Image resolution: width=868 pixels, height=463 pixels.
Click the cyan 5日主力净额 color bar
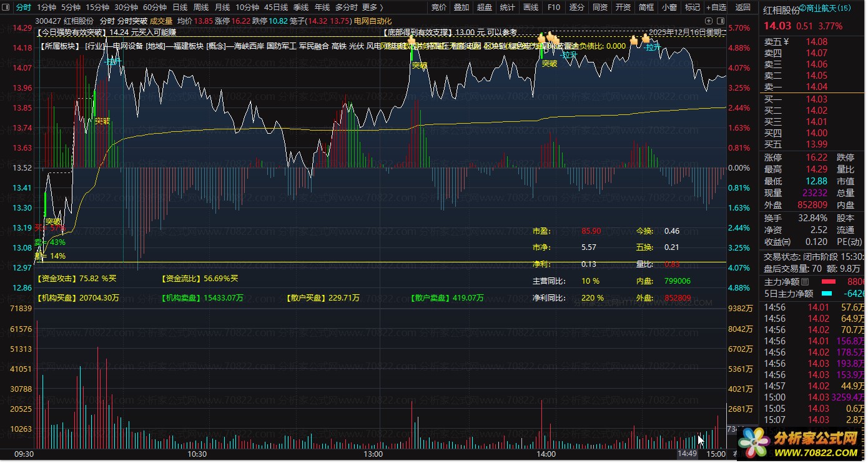pos(827,294)
